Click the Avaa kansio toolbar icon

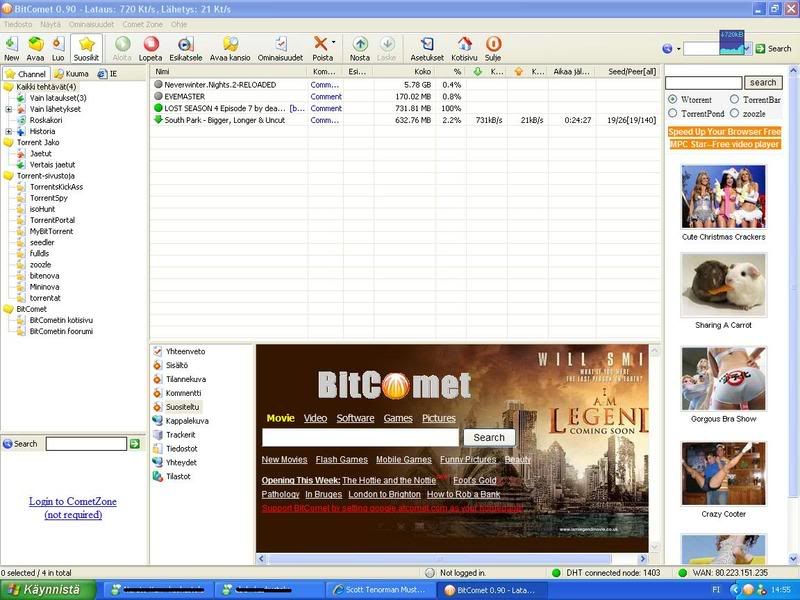pyautogui.click(x=230, y=45)
